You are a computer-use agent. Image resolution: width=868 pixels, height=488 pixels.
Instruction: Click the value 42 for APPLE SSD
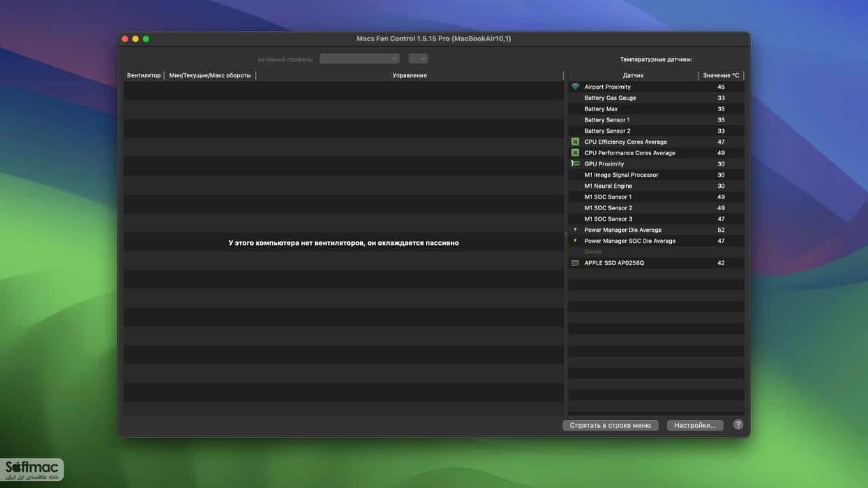click(x=721, y=263)
